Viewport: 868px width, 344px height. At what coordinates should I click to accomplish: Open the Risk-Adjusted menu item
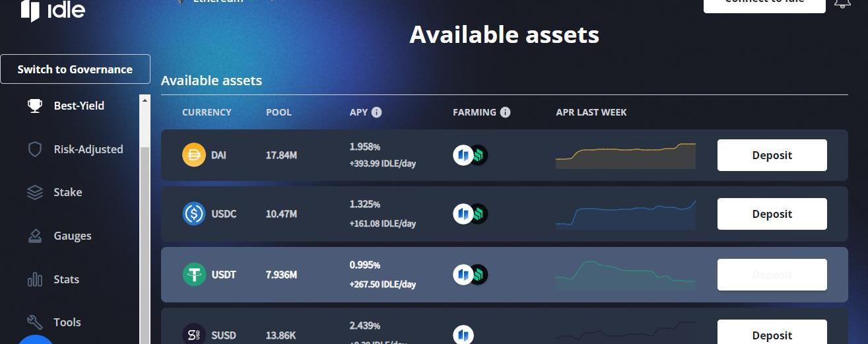coord(88,149)
